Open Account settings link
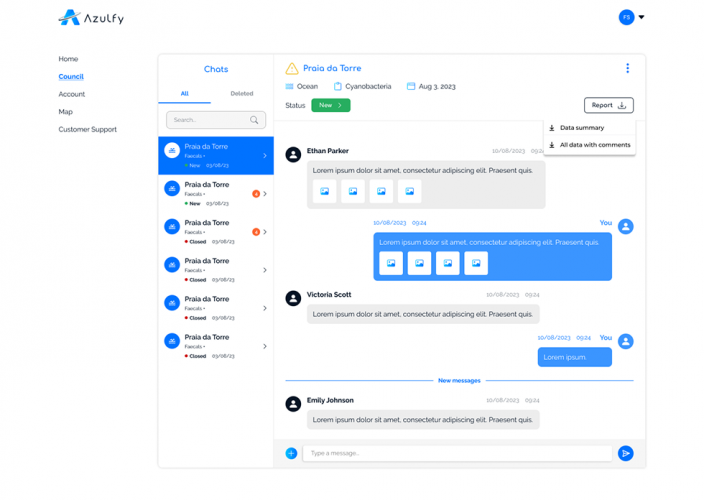Image resolution: width=704 pixels, height=500 pixels. (71, 94)
